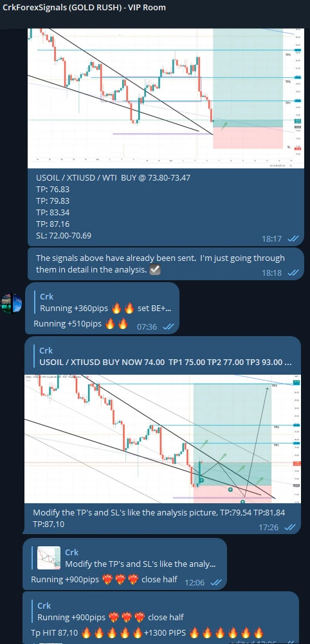
Task: Select the 'USOIL / XTIUSD / WTI BUY' signal message
Action: pos(166,206)
